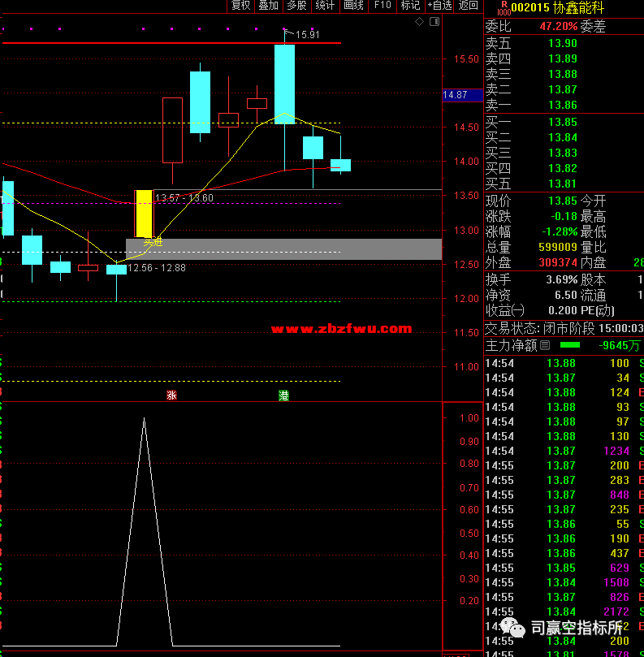Select 换手 value 3.69%
The height and width of the screenshot is (657, 644).
(562, 280)
